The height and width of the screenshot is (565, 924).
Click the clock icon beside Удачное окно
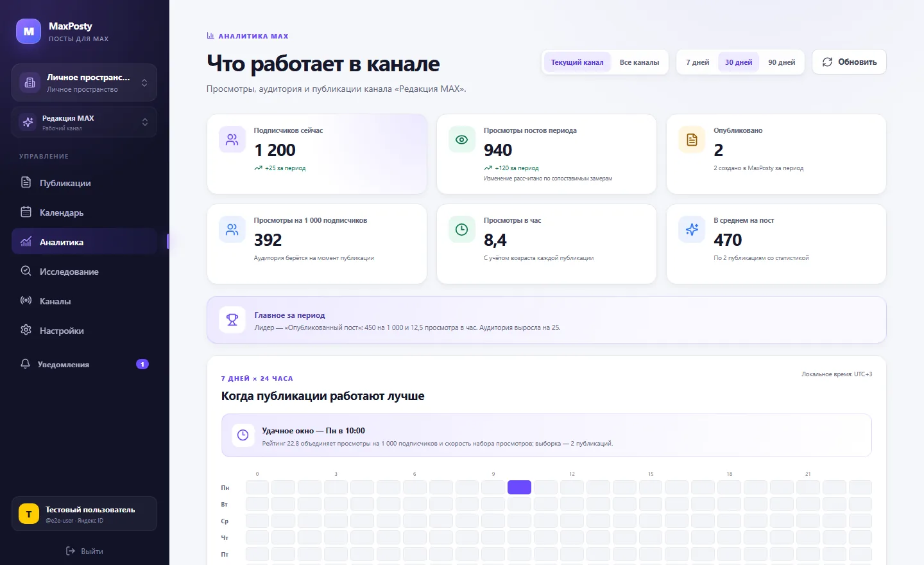coord(243,435)
